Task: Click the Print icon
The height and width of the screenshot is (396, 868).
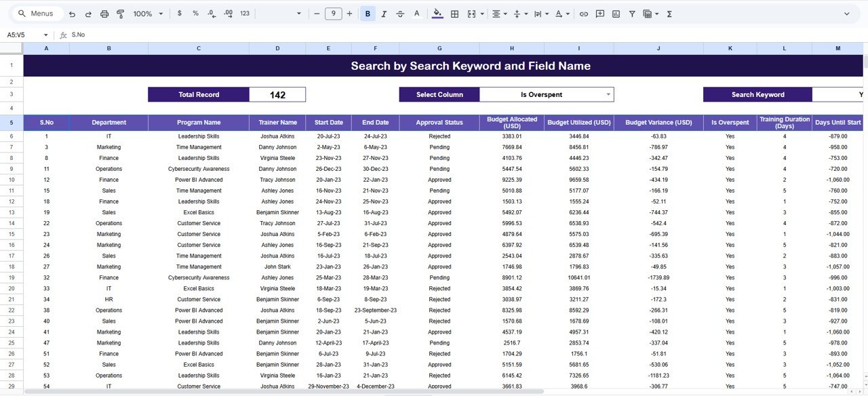Action: pos(104,13)
